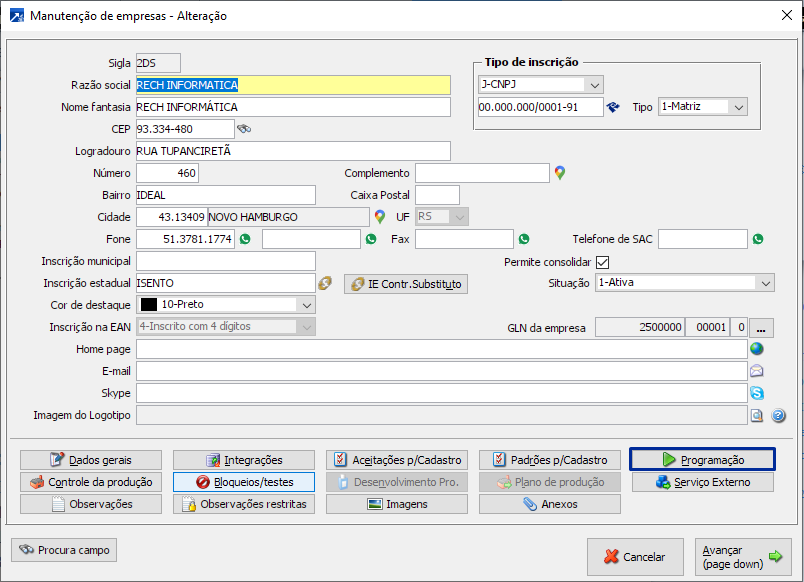
Task: Click the WhatsApp icon next to Fone 51.3781.1774
Action: tap(244, 239)
